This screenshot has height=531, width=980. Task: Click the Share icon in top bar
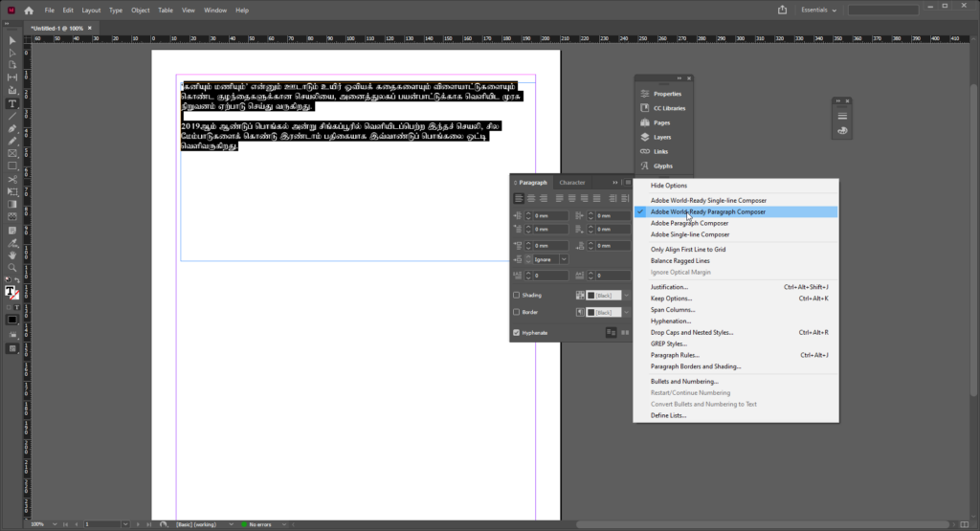(x=783, y=10)
